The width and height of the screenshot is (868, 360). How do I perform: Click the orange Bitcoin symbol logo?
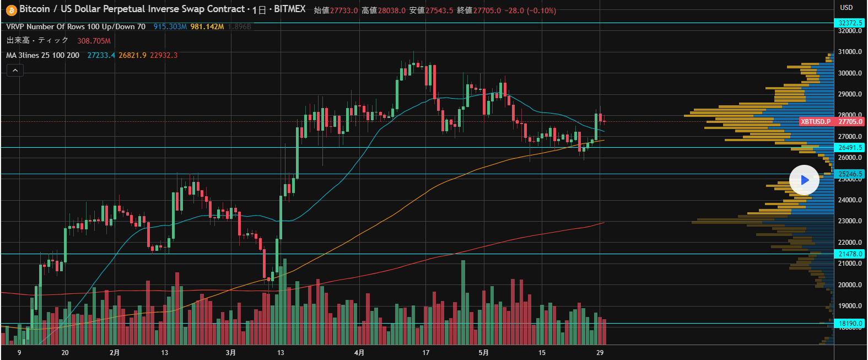(x=11, y=10)
